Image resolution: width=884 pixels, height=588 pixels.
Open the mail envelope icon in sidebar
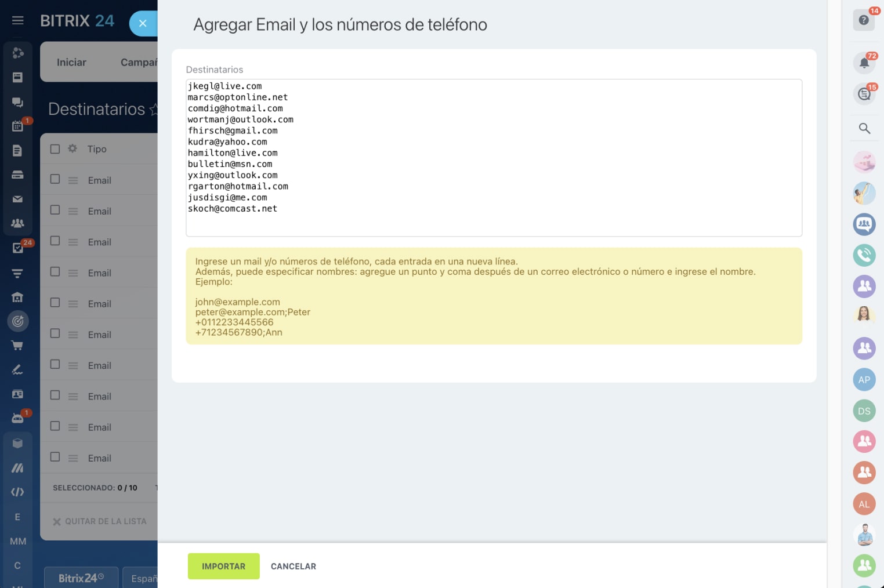click(17, 199)
